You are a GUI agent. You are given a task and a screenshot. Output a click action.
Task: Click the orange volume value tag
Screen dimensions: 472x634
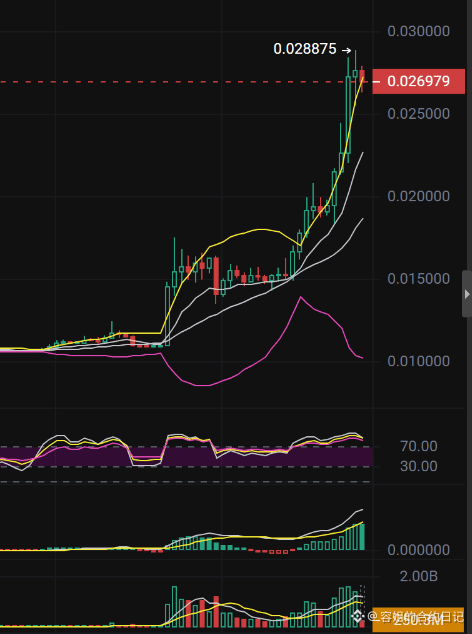[418, 619]
